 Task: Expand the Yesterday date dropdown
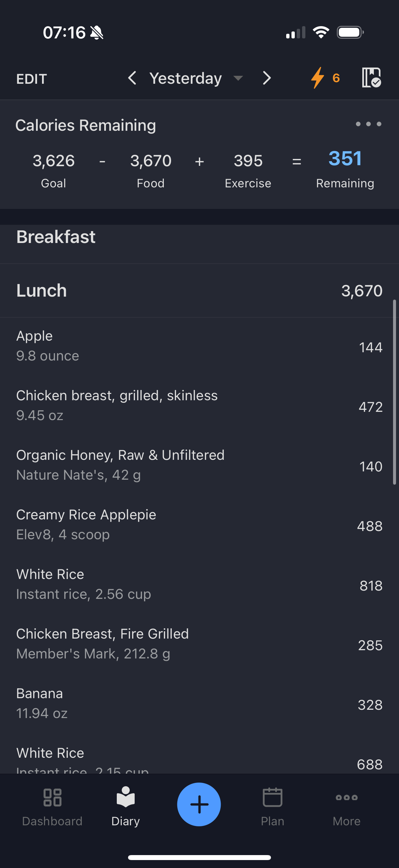pos(238,78)
